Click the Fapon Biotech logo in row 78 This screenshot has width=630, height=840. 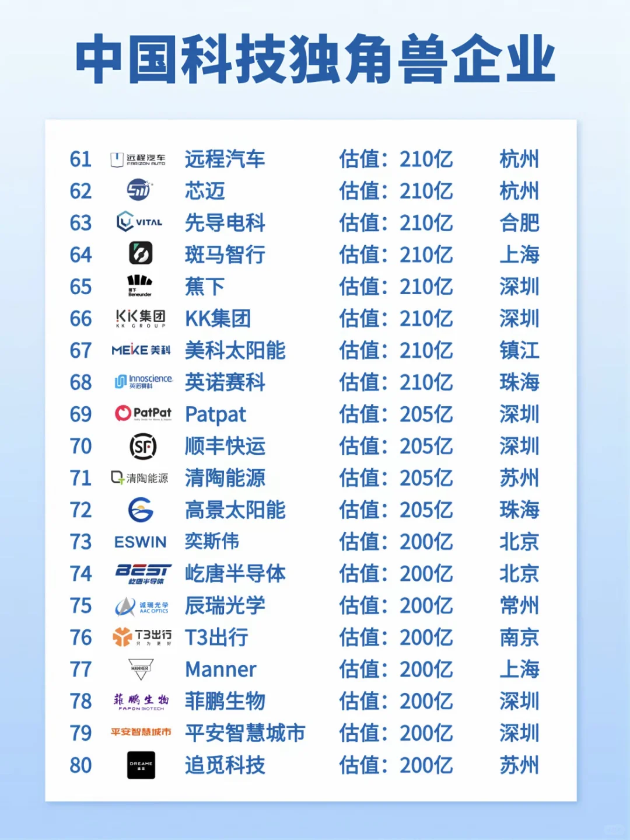(141, 702)
